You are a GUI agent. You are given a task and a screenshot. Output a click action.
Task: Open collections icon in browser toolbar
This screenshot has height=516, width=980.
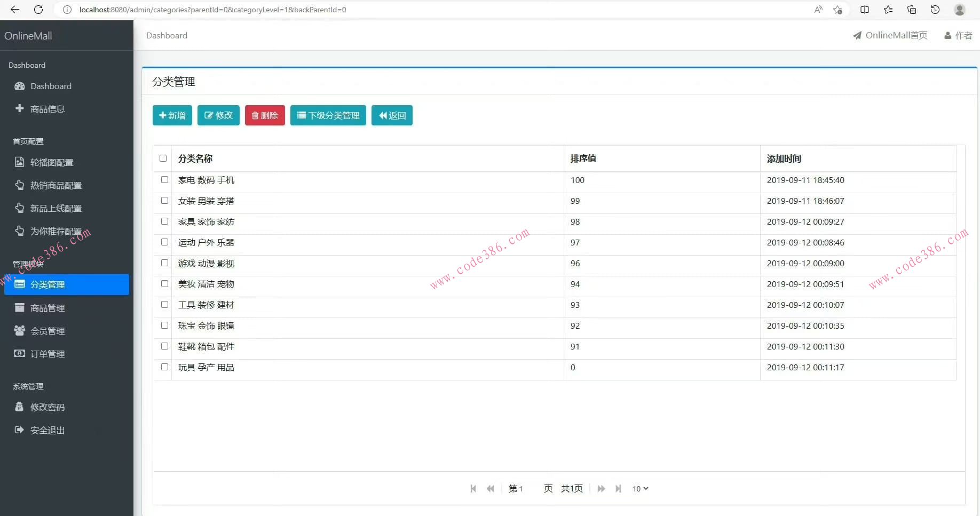click(912, 10)
